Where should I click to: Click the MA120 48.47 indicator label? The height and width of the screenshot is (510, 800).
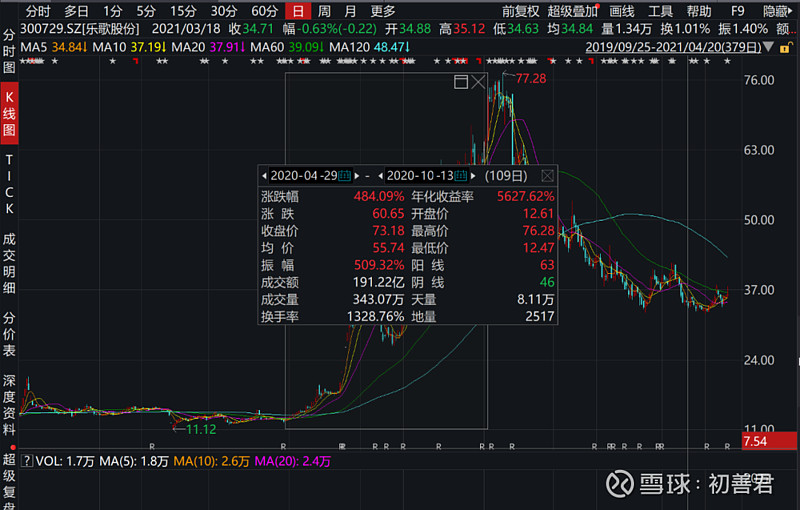[370, 47]
